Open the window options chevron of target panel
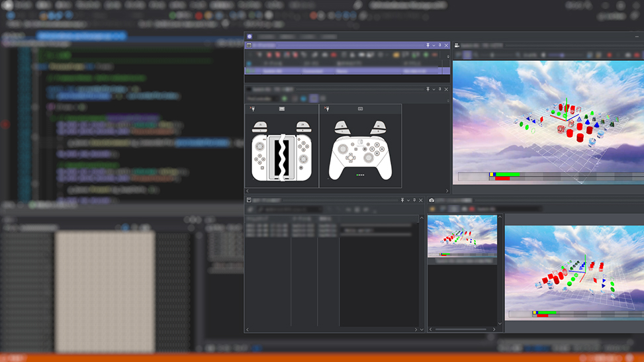 point(434,46)
